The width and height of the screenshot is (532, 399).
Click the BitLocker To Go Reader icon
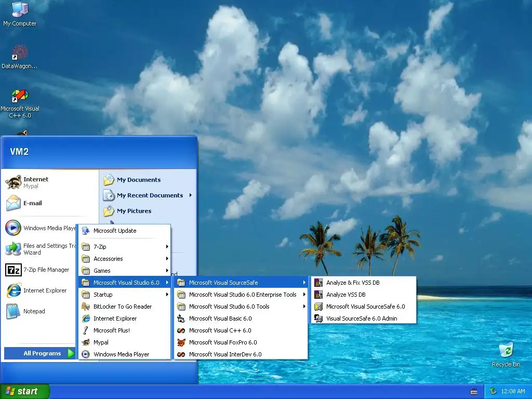click(x=86, y=307)
